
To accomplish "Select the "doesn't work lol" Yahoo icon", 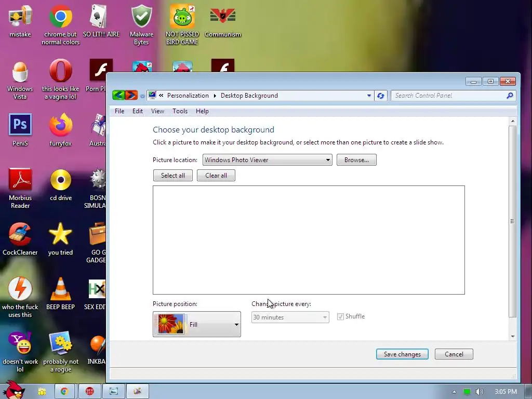I will [20, 352].
